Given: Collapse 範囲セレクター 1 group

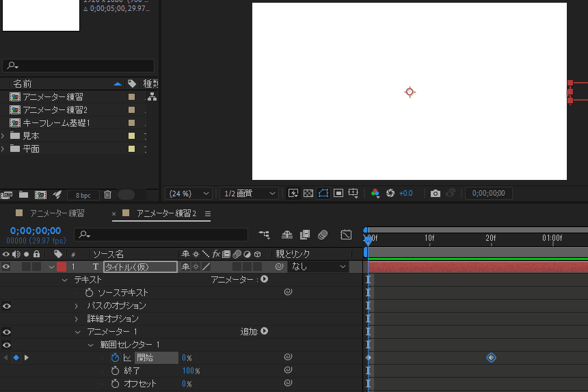Looking at the screenshot, I should point(91,345).
